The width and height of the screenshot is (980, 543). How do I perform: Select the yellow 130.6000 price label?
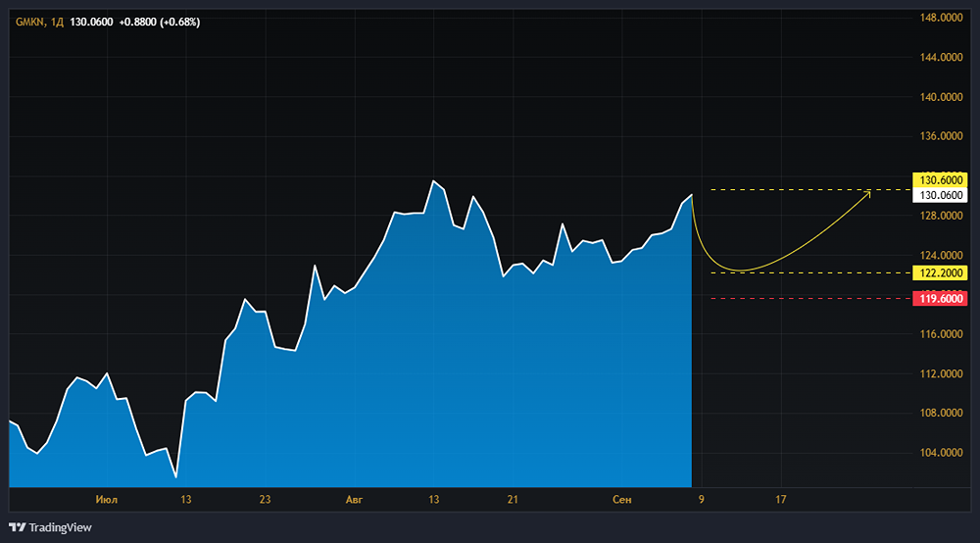[941, 180]
